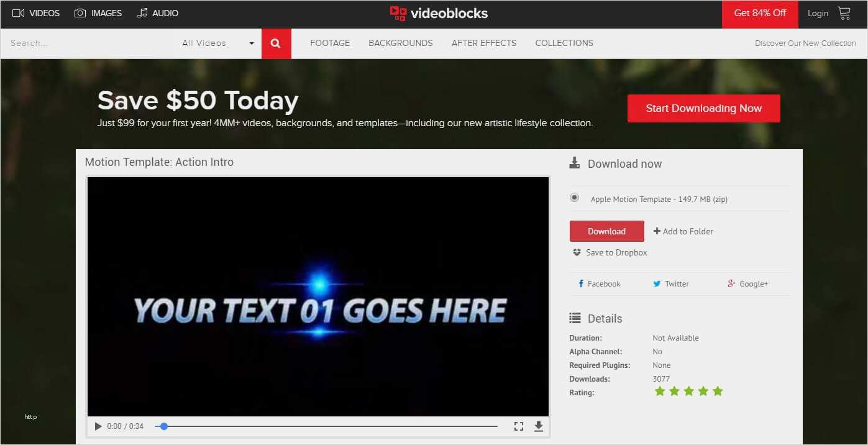The height and width of the screenshot is (445, 868).
Task: Click the red Download button
Action: pyautogui.click(x=606, y=231)
